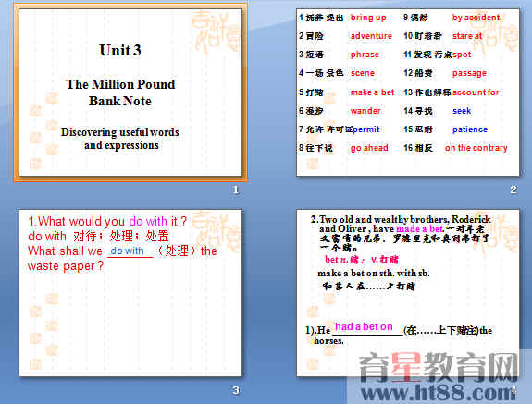Click the 'waste paper?' text on slide 3
This screenshot has width=532, height=404.
tap(66, 266)
